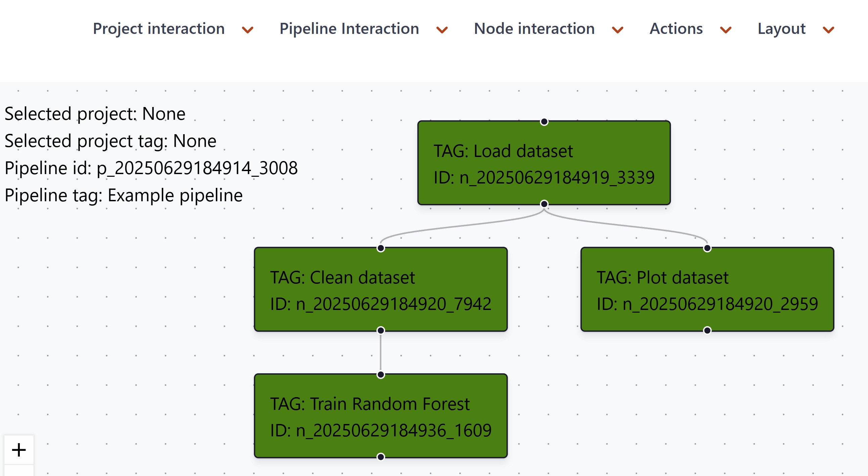Expand chevron next to Node interaction

[618, 30]
